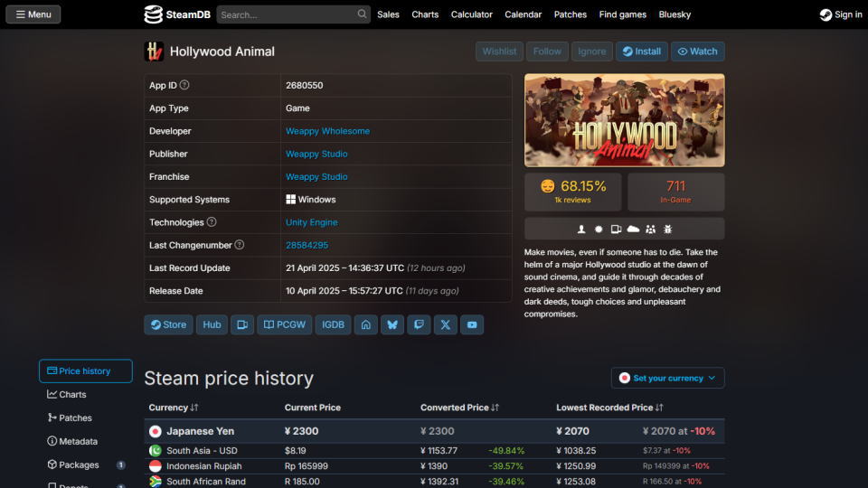This screenshot has height=488, width=868.
Task: Click the remote play device icon
Action: click(x=616, y=229)
